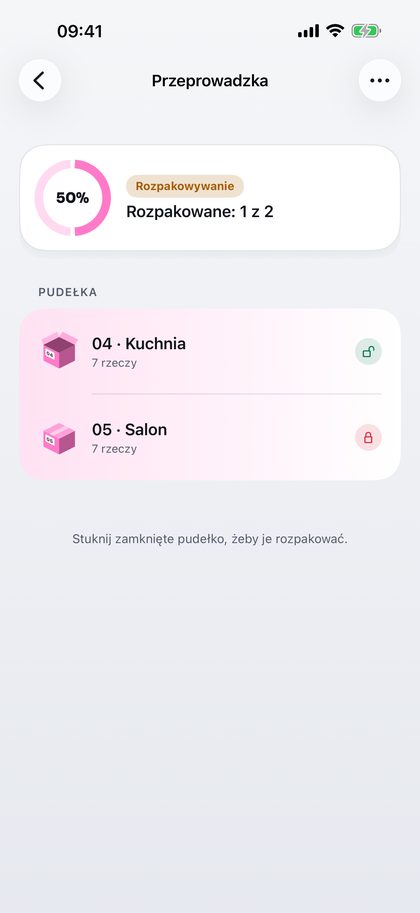This screenshot has width=420, height=913.
Task: Tap the 7 rzeczy label under Kuchnia
Action: point(114,363)
